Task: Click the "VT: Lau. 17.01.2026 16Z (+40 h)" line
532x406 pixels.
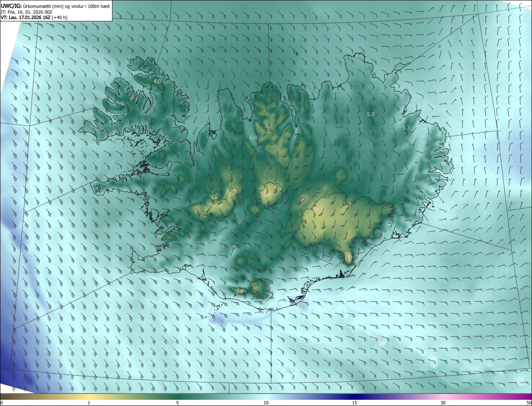Action: 34,17
